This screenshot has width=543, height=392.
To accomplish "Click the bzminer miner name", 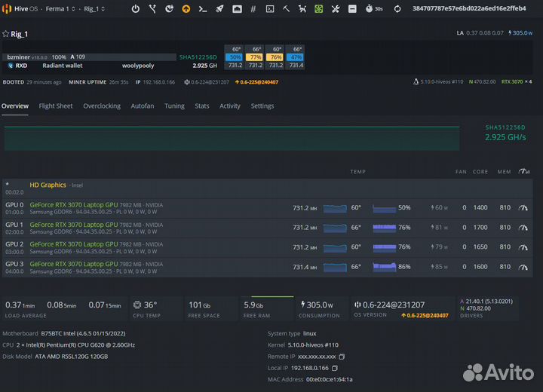I will click(x=18, y=57).
